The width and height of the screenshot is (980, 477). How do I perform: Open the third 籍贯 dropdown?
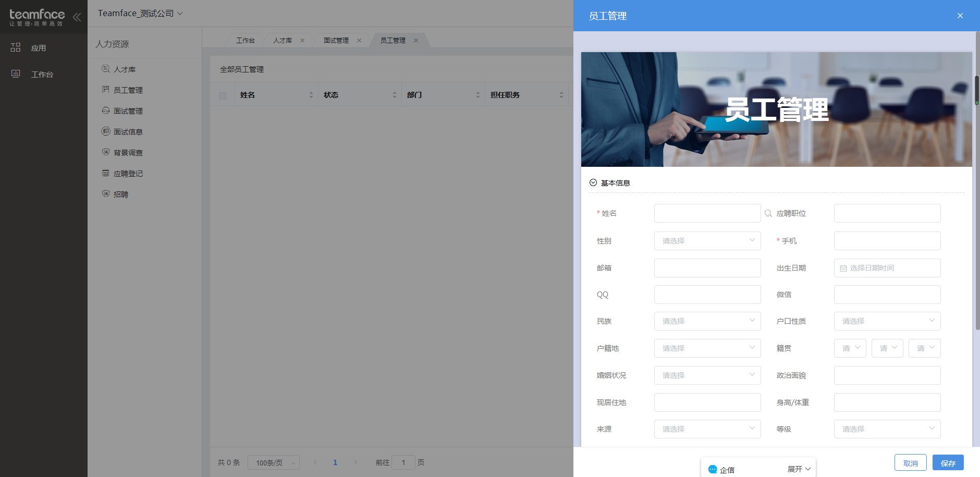click(x=925, y=348)
